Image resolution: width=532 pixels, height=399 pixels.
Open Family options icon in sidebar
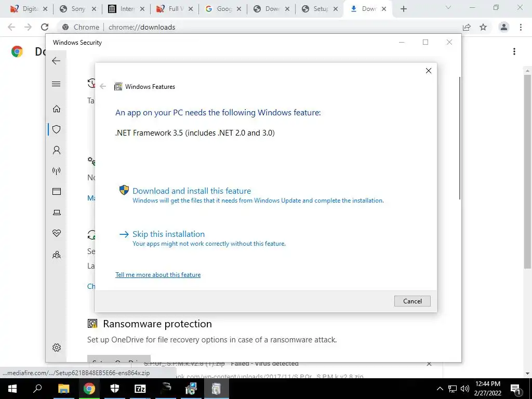[57, 255]
